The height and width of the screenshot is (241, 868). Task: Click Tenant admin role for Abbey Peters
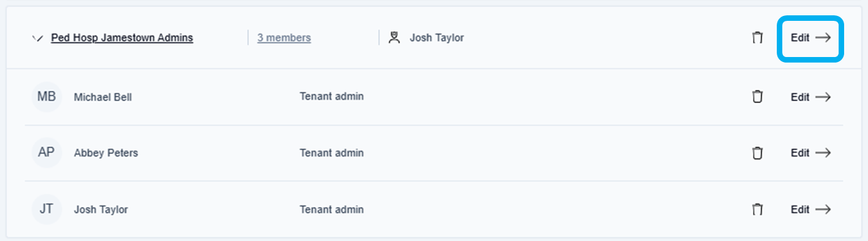pyautogui.click(x=332, y=153)
